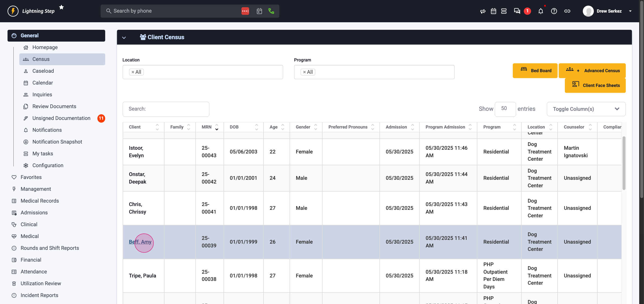This screenshot has width=644, height=304.
Task: Open the chat messages icon
Action: coord(517,11)
